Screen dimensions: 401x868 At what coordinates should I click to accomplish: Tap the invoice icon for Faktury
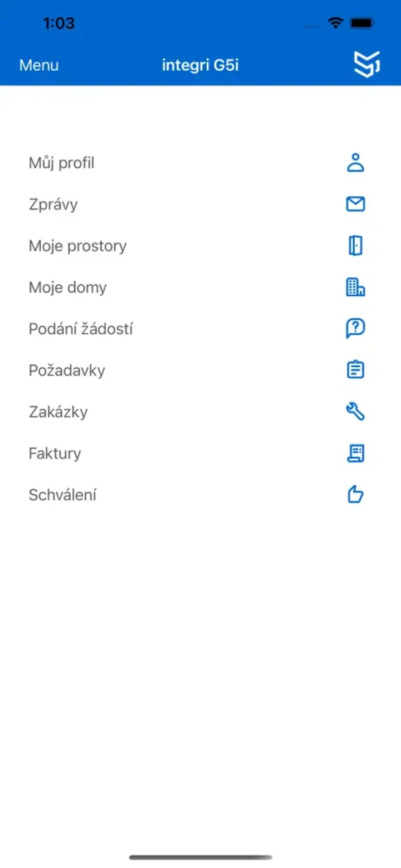coord(355,453)
